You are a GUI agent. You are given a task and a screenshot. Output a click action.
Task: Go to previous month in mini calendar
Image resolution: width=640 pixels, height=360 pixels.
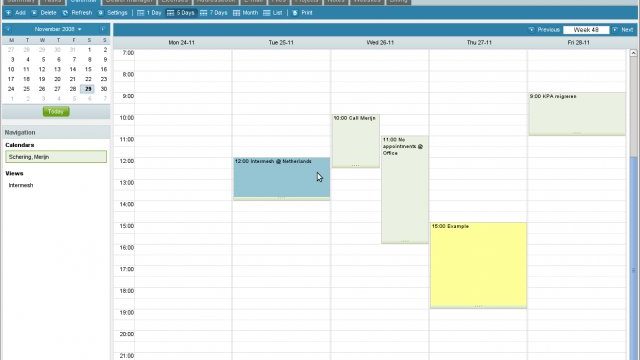pos(8,29)
